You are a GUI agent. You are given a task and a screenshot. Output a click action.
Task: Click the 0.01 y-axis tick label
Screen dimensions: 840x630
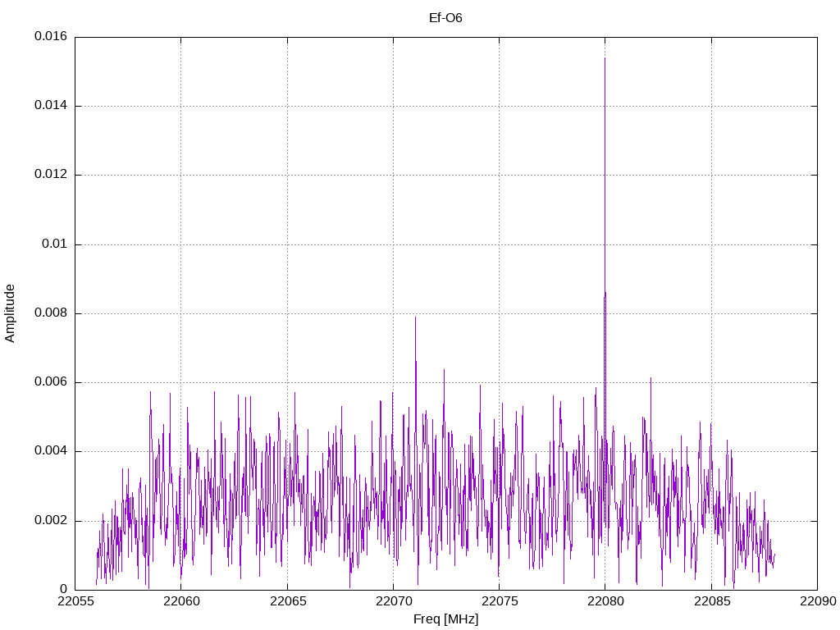point(53,244)
